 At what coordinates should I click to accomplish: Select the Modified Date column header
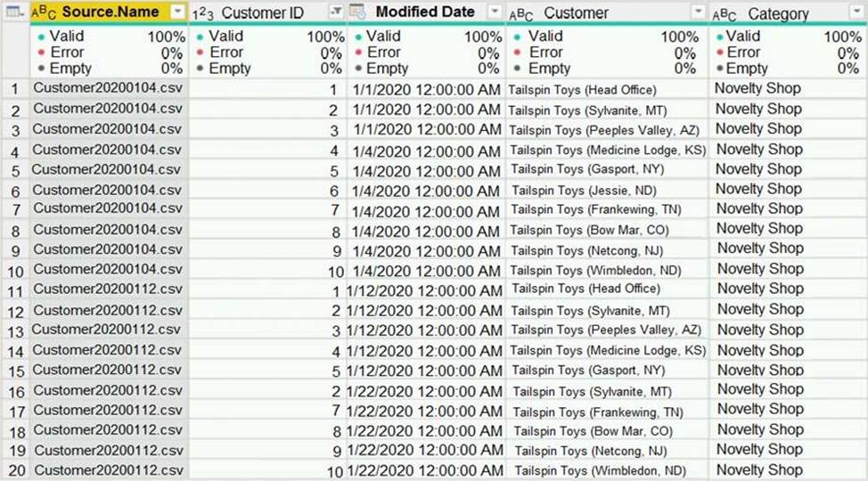click(425, 12)
